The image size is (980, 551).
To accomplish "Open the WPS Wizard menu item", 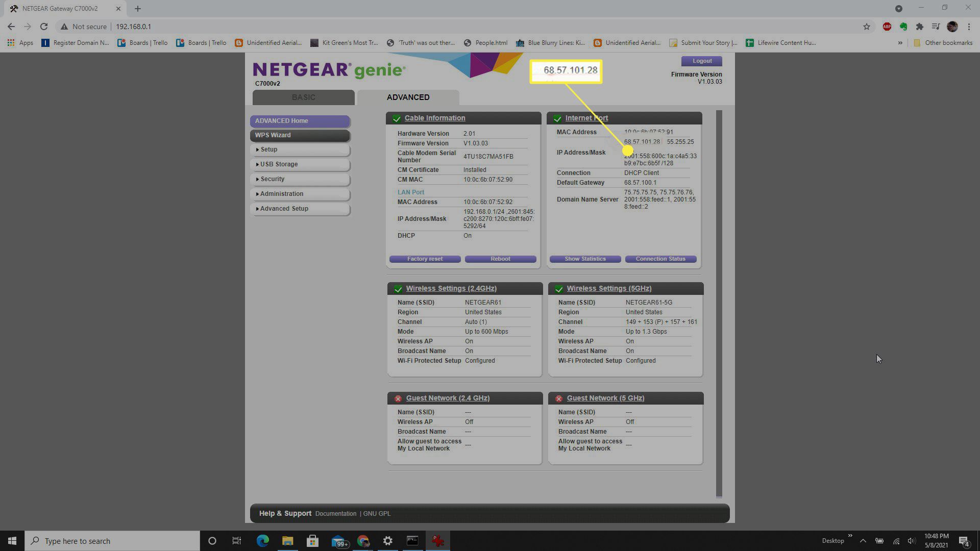I will pyautogui.click(x=300, y=135).
